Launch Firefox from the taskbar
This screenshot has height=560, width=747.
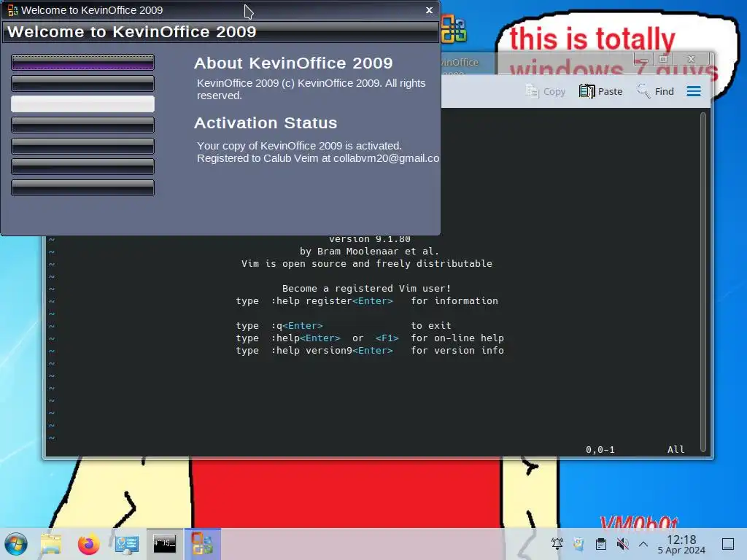coord(88,544)
